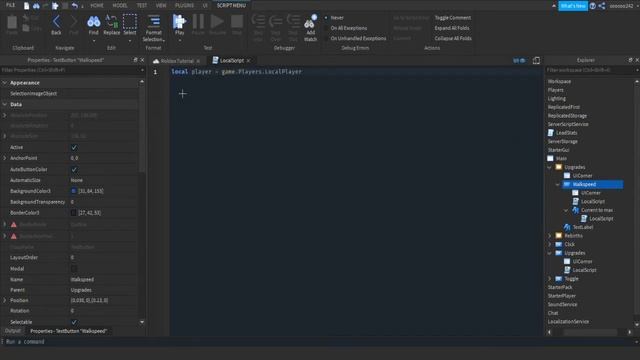Click the undo arrow in quick access bar
This screenshot has width=640, height=360.
point(74,6)
